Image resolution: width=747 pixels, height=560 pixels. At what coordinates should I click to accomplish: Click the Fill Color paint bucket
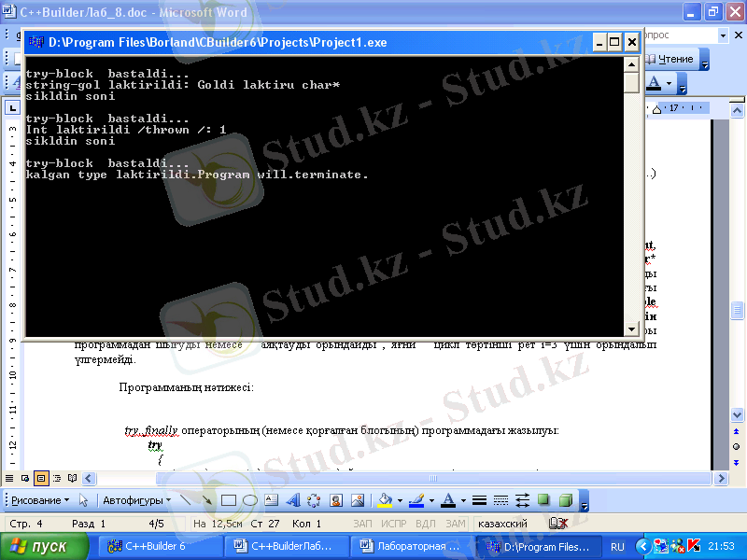coord(386,500)
